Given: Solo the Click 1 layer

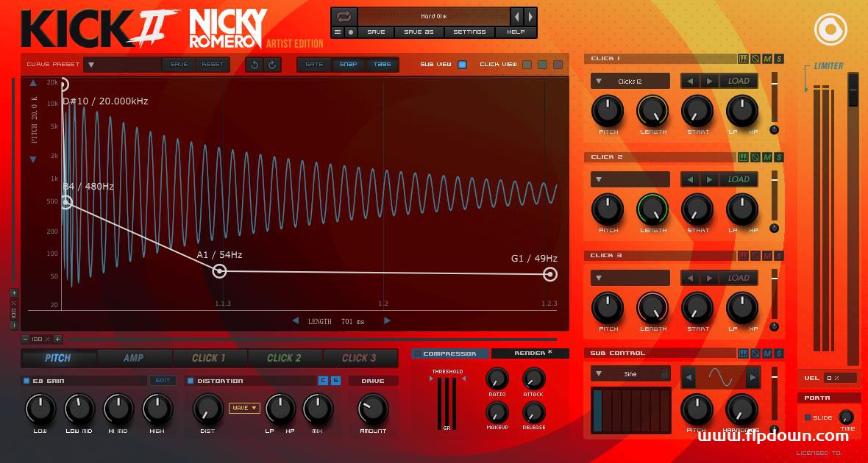Looking at the screenshot, I should pyautogui.click(x=779, y=59).
